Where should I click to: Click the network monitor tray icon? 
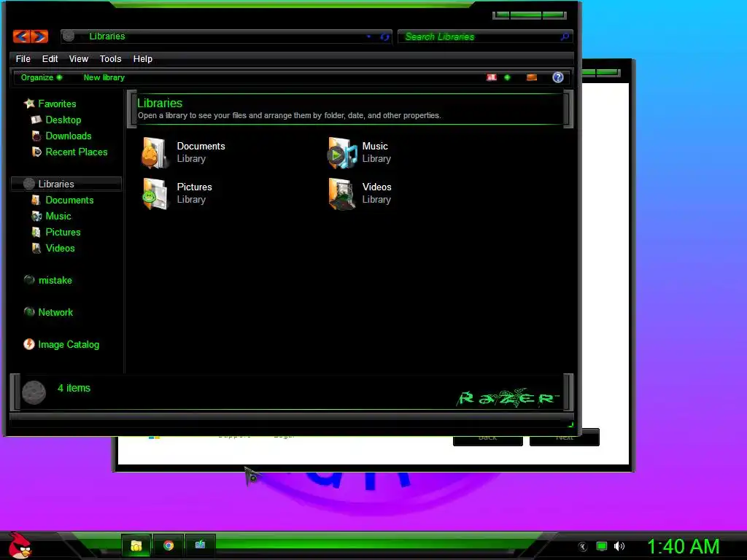602,547
